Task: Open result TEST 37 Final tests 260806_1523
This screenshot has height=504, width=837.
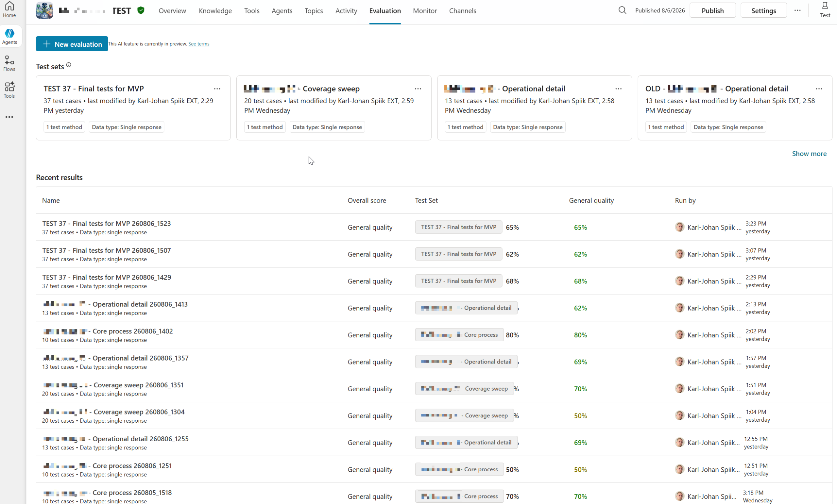Action: click(x=106, y=224)
